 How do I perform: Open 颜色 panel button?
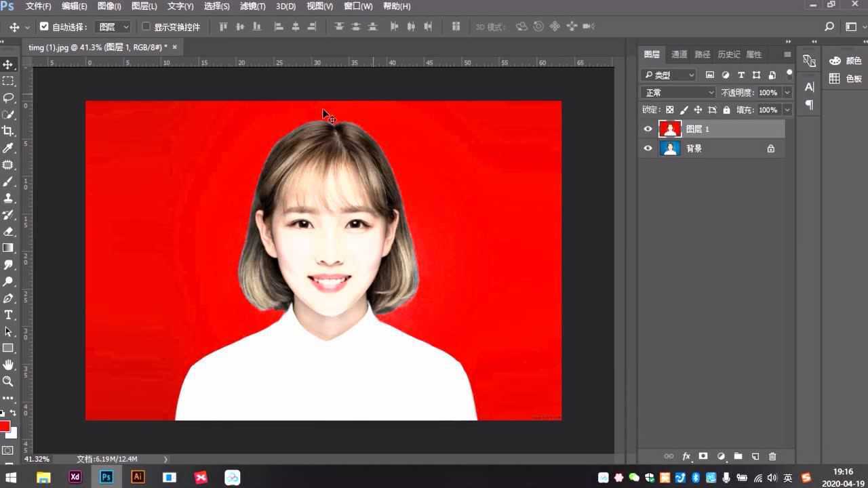click(x=846, y=61)
